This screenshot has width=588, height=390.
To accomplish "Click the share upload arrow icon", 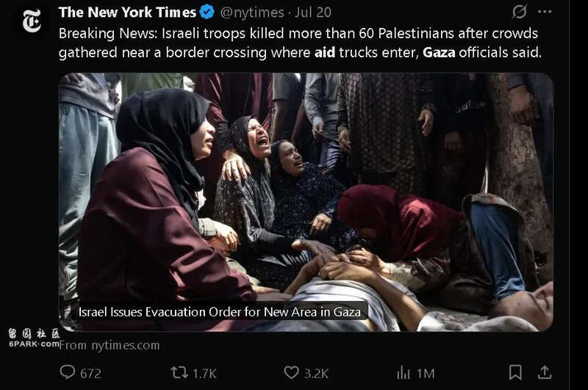I will pos(545,372).
